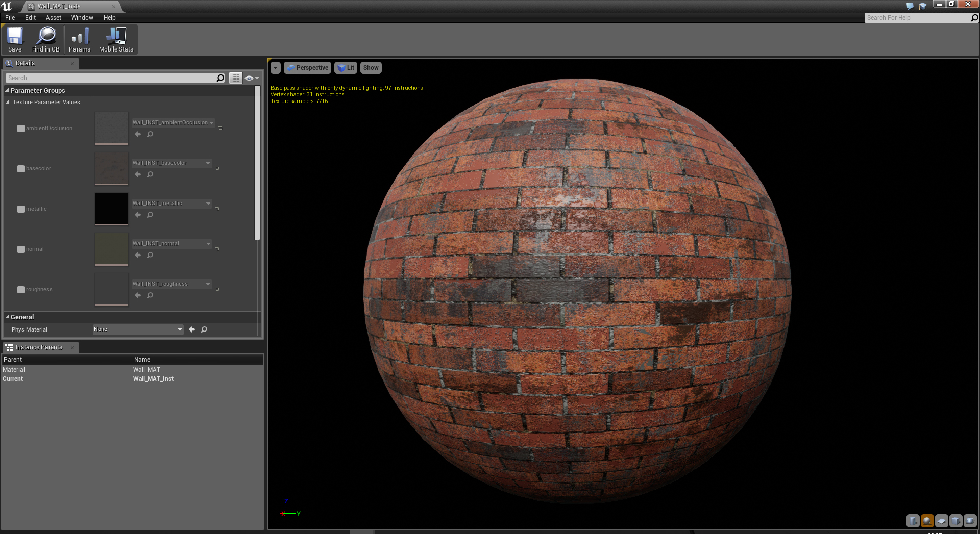Viewport: 980px width, 534px height.
Task: Open the Window menu
Action: point(82,18)
